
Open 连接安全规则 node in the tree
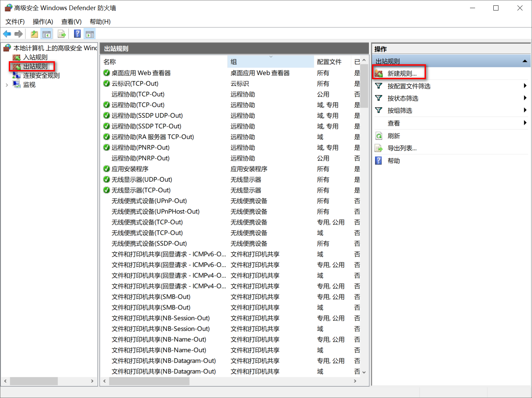41,75
